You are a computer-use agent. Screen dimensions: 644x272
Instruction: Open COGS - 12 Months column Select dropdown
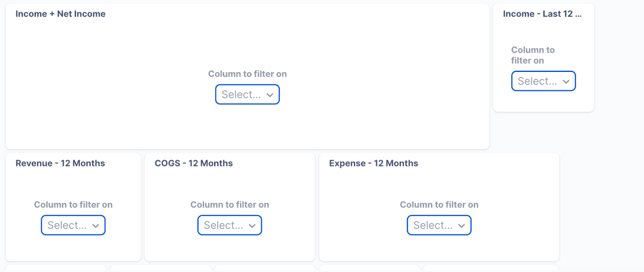[229, 225]
